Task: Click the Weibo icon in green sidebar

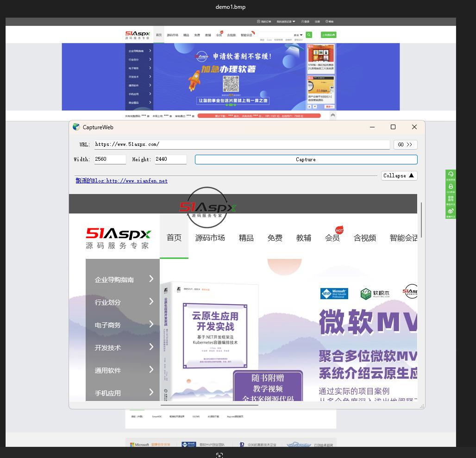Action: 451,211
